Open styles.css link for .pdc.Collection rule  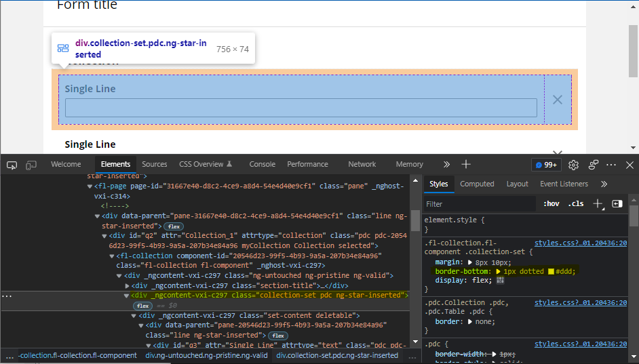coord(581,303)
